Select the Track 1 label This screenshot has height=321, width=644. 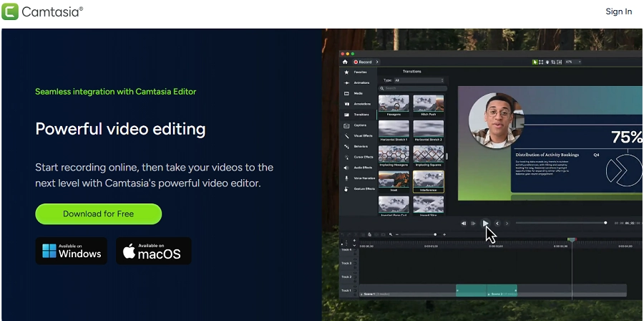coord(346,291)
